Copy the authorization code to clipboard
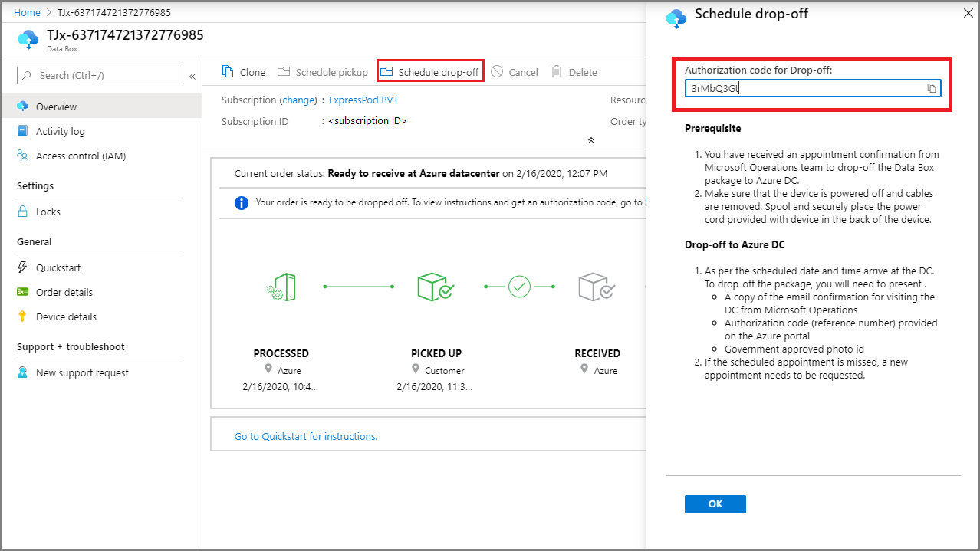Image resolution: width=980 pixels, height=551 pixels. pyautogui.click(x=932, y=88)
